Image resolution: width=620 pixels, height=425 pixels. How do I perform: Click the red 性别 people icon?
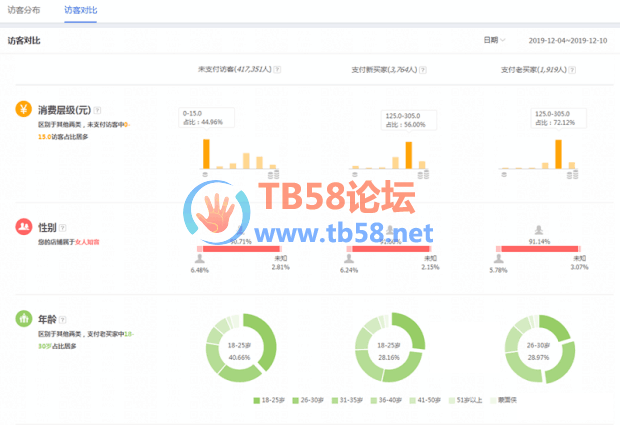coord(23,227)
